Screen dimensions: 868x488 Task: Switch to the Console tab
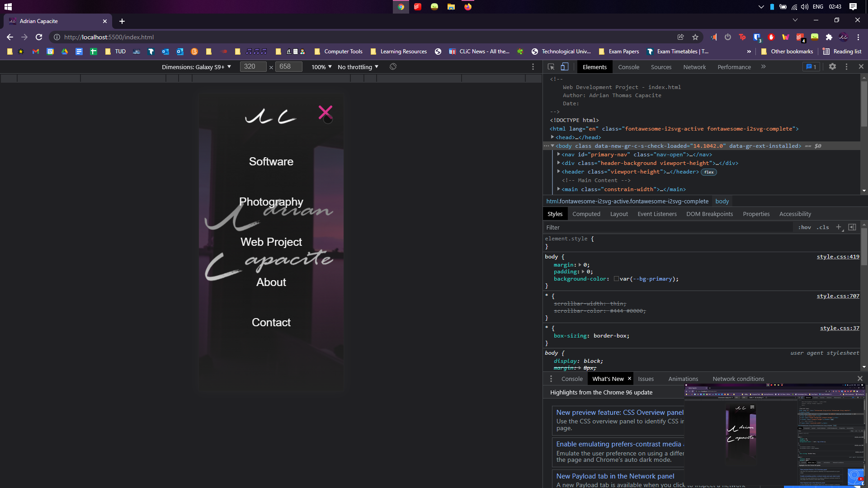pos(628,67)
